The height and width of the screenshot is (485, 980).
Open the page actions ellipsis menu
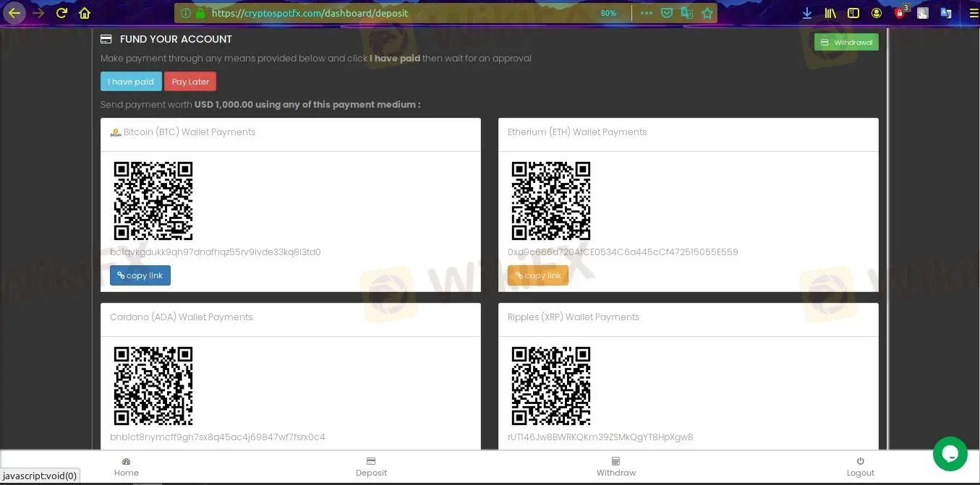(x=646, y=13)
